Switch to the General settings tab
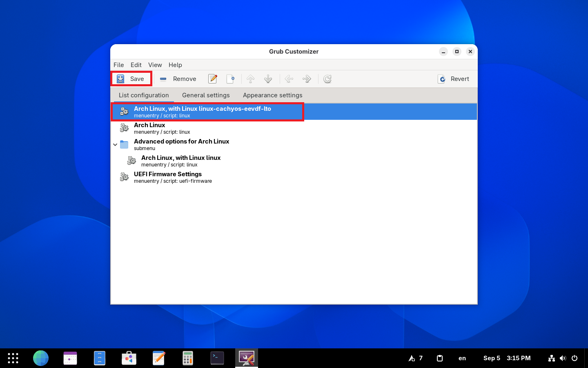This screenshot has width=588, height=368. [x=206, y=95]
